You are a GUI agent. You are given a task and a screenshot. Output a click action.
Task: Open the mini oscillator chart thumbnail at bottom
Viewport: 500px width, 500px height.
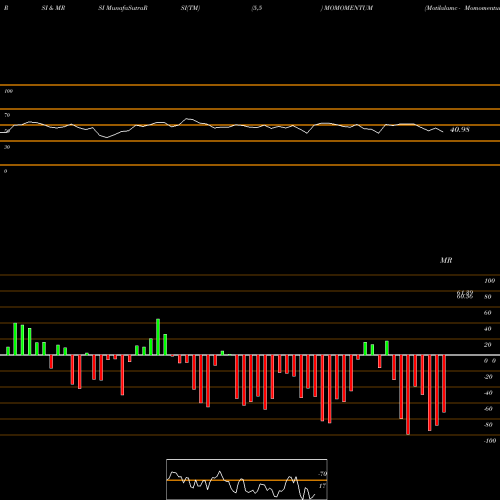[x=247, y=479]
